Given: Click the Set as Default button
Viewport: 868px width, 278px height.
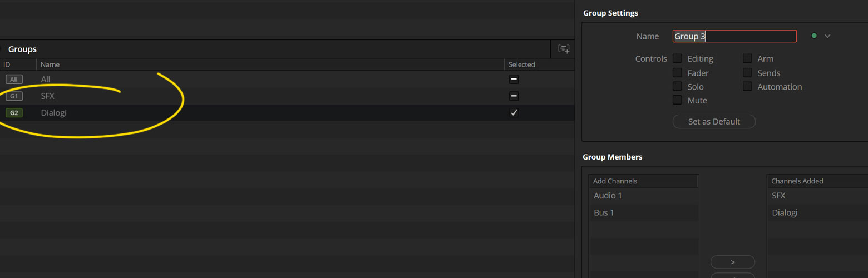Looking at the screenshot, I should point(714,121).
